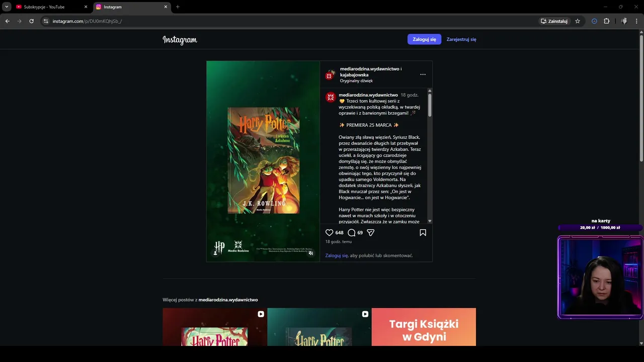This screenshot has height=362, width=644.
Task: Click the page vertical scrollbar thumb
Action: (641, 98)
